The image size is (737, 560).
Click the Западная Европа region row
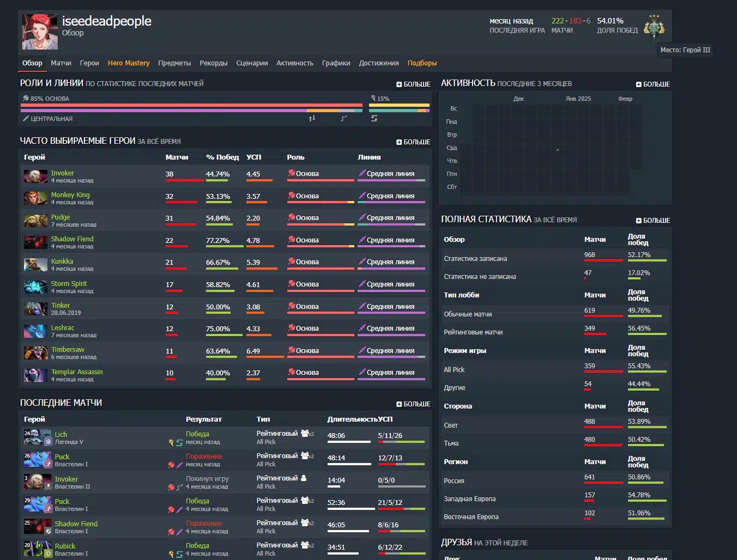[x=555, y=499]
